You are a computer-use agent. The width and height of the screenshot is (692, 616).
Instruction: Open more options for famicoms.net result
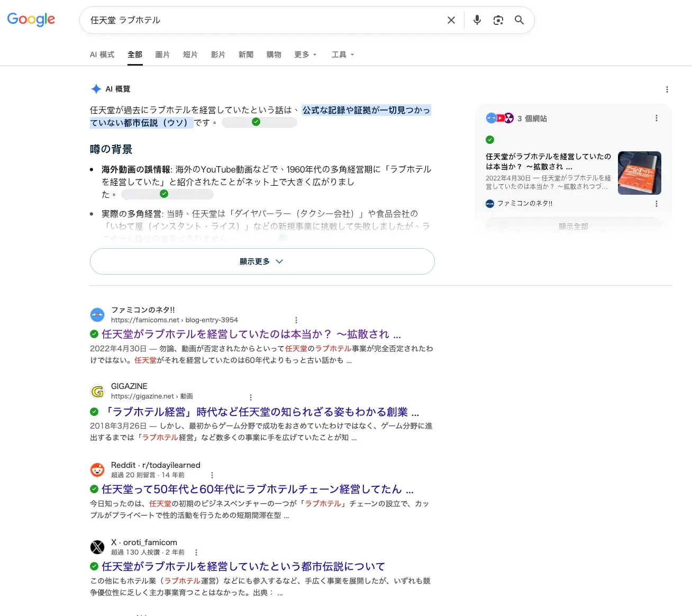(x=296, y=320)
